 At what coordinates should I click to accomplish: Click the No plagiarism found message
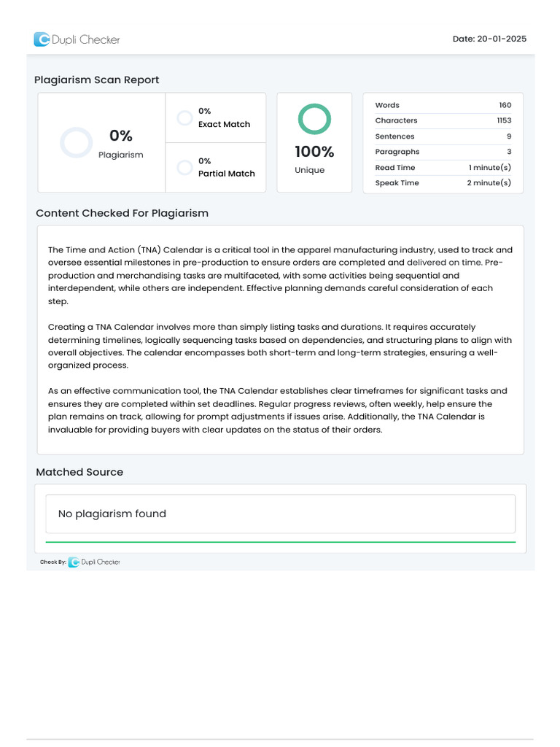click(112, 514)
